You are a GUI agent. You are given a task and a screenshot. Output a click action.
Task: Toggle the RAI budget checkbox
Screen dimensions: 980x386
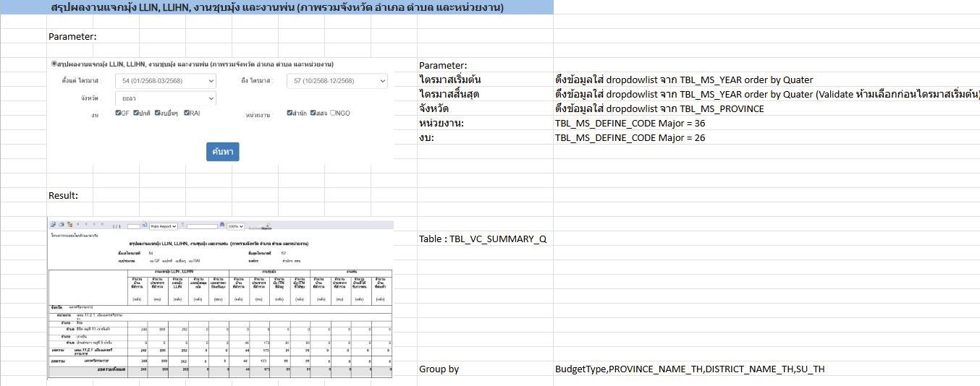[x=187, y=113]
